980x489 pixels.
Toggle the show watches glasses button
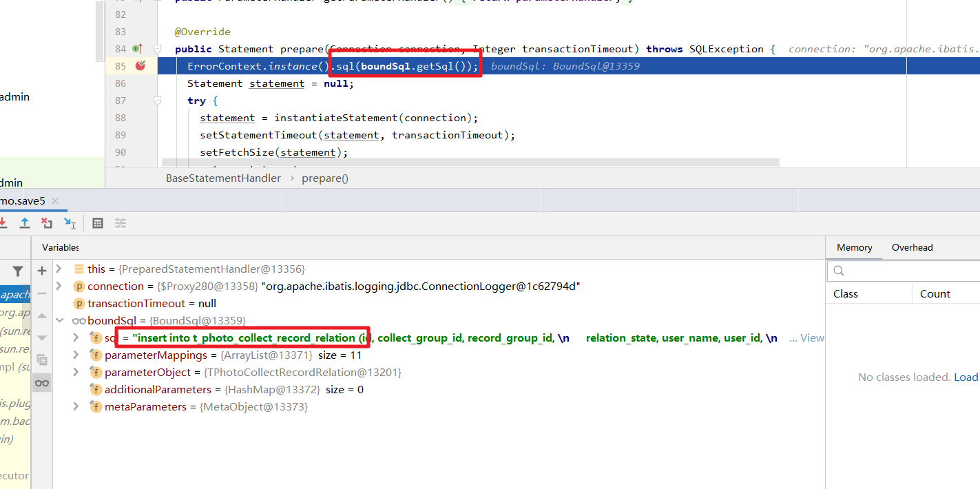[x=42, y=383]
